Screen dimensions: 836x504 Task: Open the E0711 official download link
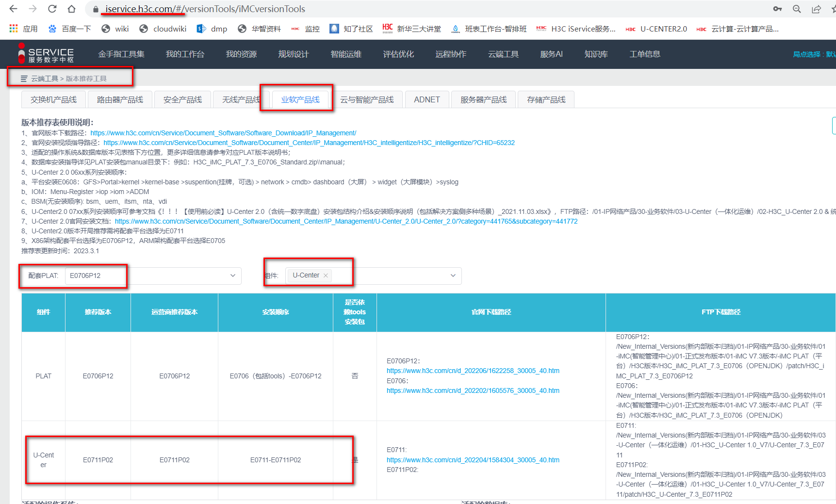(x=473, y=460)
